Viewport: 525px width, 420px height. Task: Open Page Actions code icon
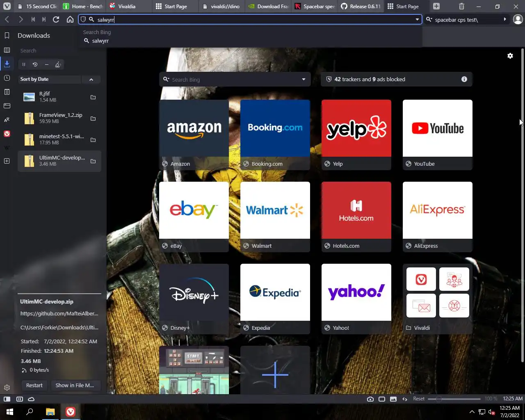[405, 399]
